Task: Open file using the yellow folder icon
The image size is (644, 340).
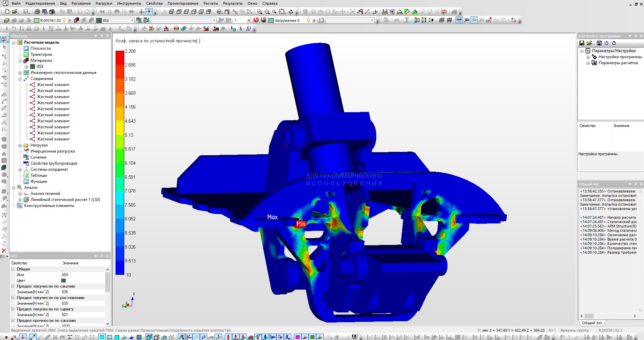Action: coord(14,12)
